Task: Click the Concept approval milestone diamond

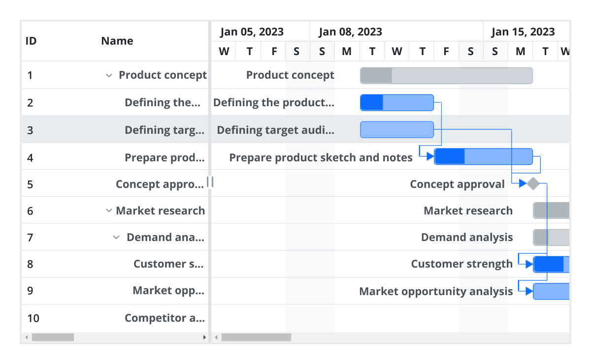Action: (x=533, y=183)
